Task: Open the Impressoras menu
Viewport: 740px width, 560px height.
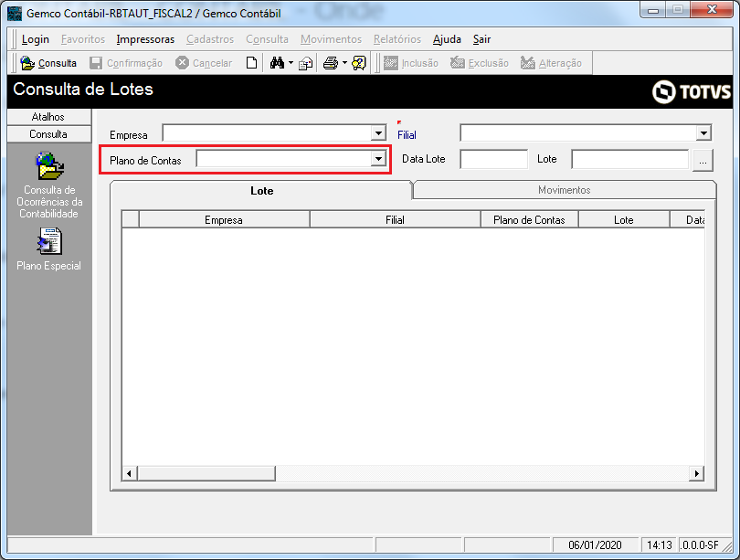Action: (x=145, y=39)
